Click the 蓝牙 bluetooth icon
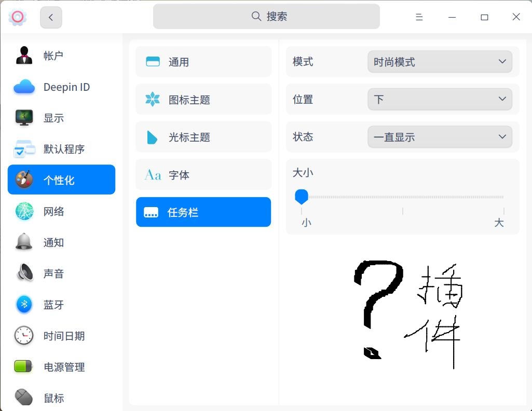 tap(24, 304)
